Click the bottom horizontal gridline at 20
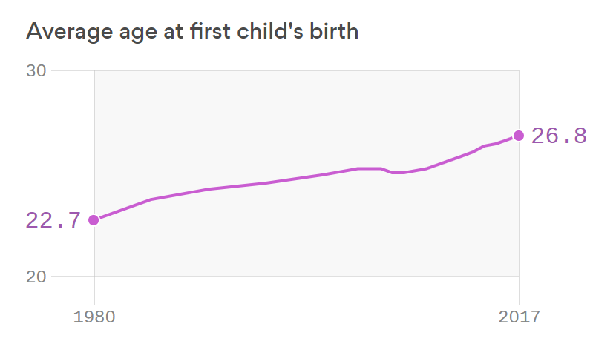The image size is (616, 364). point(297,277)
